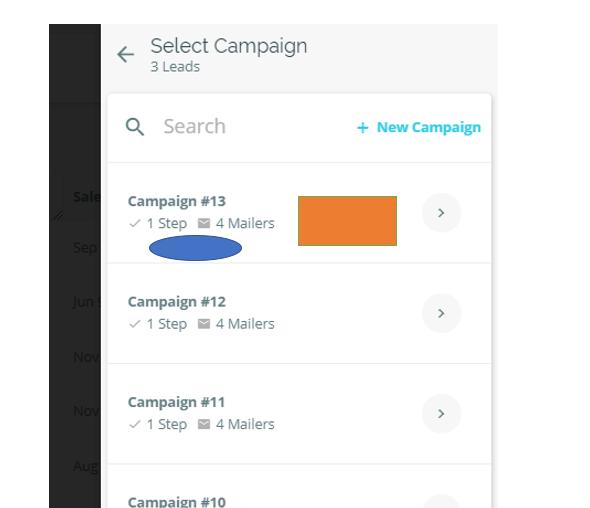Open Campaign #13 with its chevron arrow

[x=441, y=213]
